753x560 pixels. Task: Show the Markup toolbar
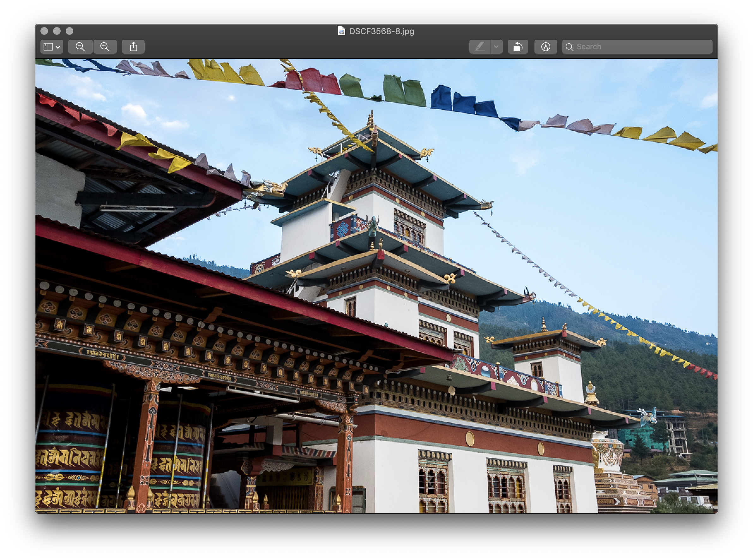click(x=545, y=47)
